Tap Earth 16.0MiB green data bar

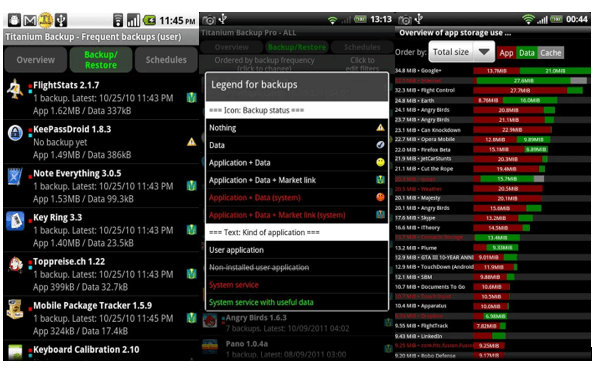530,100
